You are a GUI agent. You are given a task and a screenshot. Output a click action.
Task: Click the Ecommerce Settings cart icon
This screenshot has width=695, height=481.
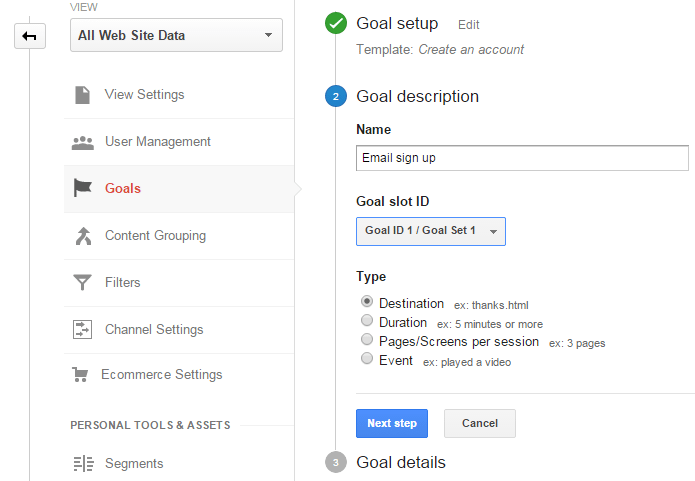[80, 375]
